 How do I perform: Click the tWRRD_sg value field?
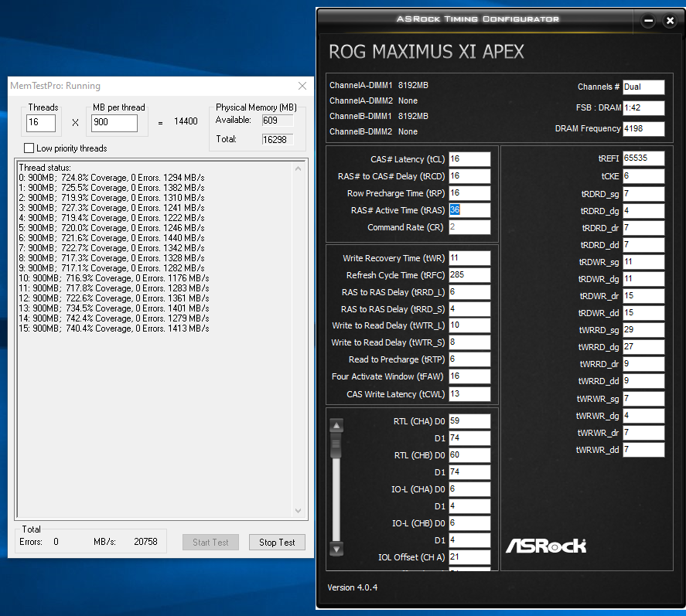pyautogui.click(x=643, y=330)
